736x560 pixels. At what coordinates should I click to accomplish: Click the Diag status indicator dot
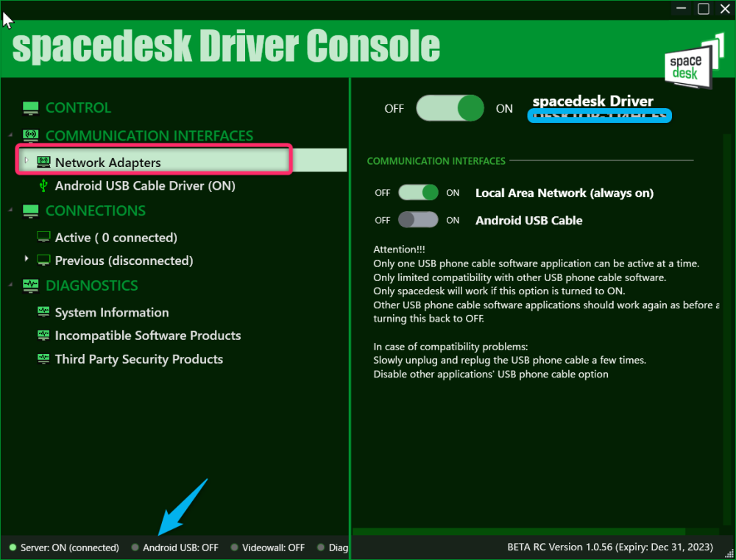pyautogui.click(x=321, y=547)
